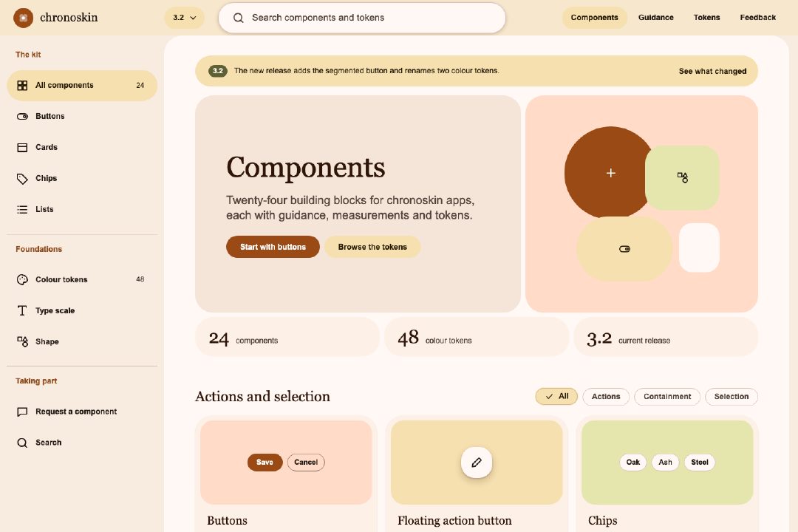The width and height of the screenshot is (798, 532).
Task: Click the All components grid icon
Action: coord(22,86)
